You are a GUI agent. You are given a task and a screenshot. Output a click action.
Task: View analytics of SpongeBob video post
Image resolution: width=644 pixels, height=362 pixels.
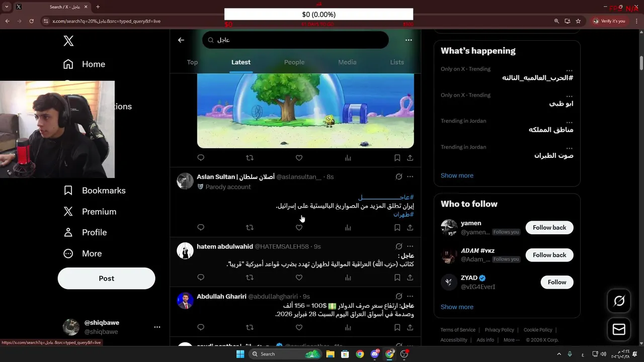(348, 158)
